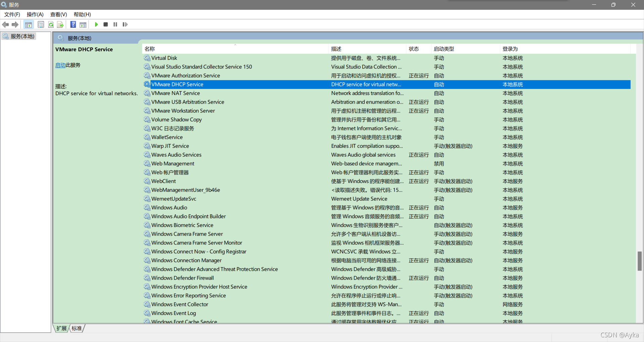Pause the service using the pause icon
644x342 pixels.
point(115,24)
